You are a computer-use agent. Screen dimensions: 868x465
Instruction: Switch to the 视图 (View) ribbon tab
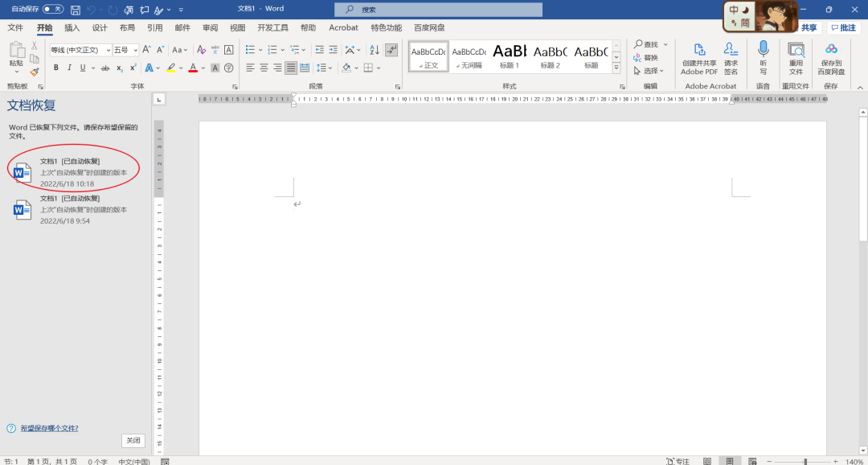[x=237, y=27]
